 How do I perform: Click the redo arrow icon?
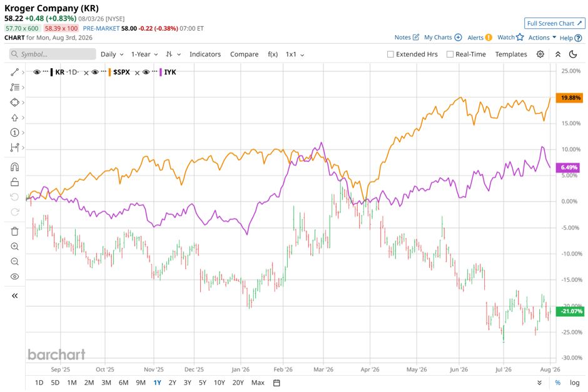(14, 212)
